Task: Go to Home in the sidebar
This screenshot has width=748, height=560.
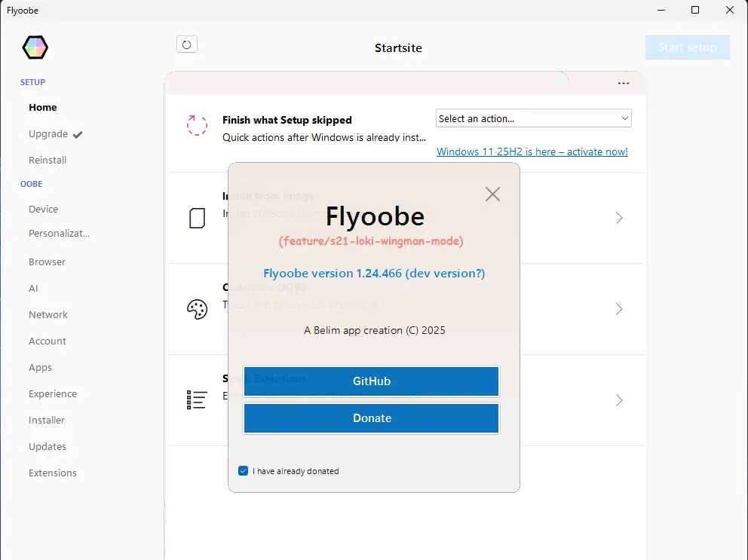Action: point(42,107)
